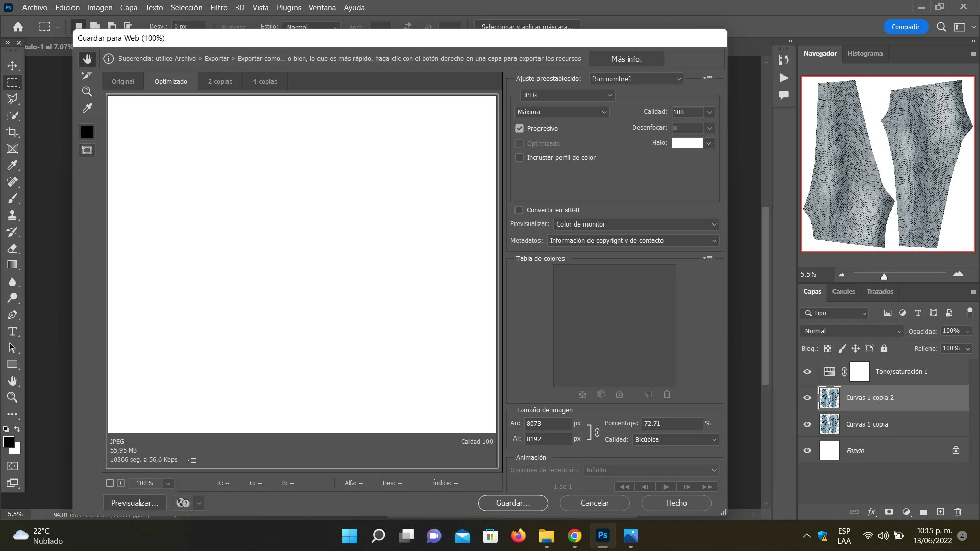980x551 pixels.
Task: Enable Convertir en sRGB checkbox
Action: 519,210
